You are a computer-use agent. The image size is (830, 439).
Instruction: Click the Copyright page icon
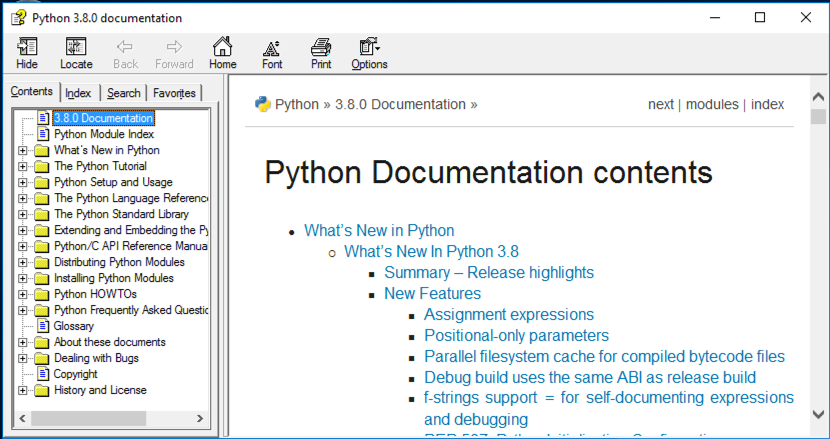[43, 374]
